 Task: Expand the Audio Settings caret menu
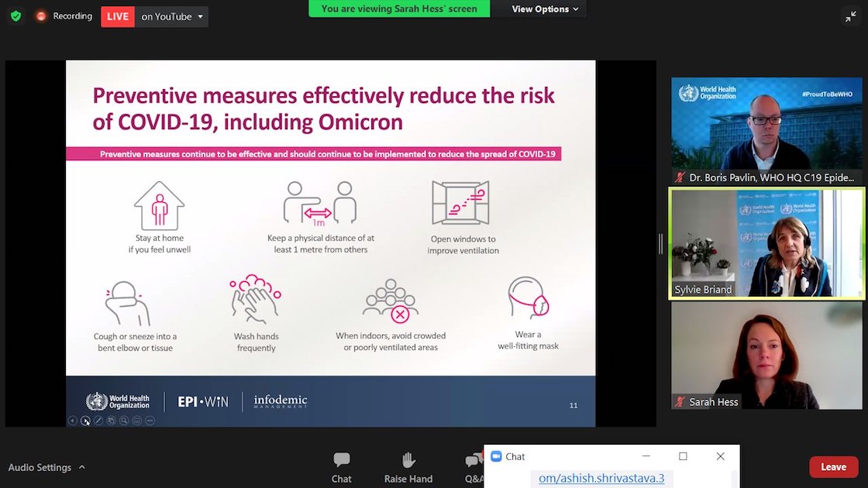pyautogui.click(x=82, y=467)
